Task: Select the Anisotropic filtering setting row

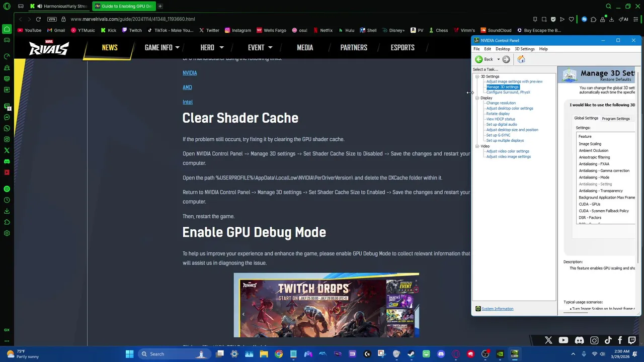Action: point(606,157)
